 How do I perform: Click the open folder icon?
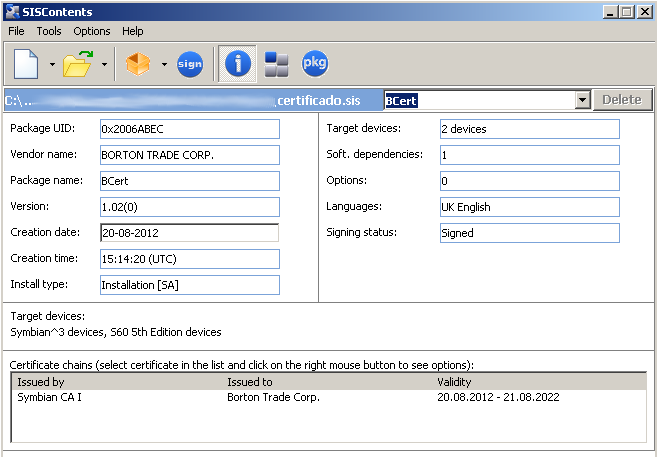coord(78,64)
